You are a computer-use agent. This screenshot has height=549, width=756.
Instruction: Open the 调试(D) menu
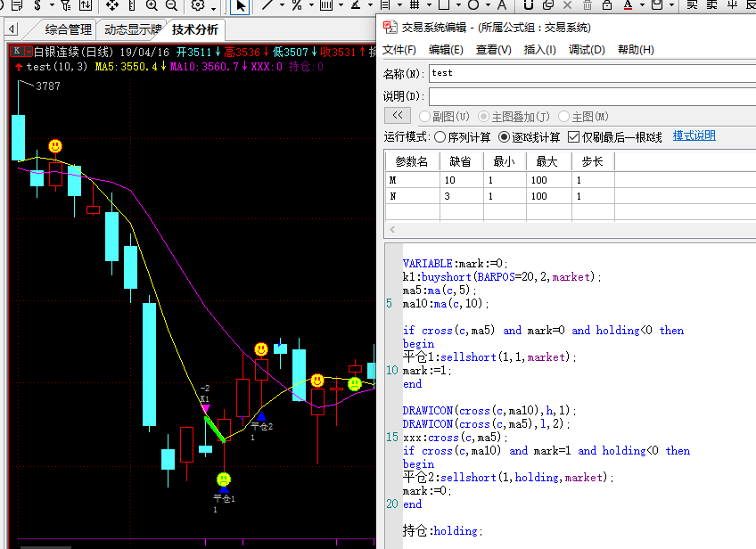(x=587, y=50)
